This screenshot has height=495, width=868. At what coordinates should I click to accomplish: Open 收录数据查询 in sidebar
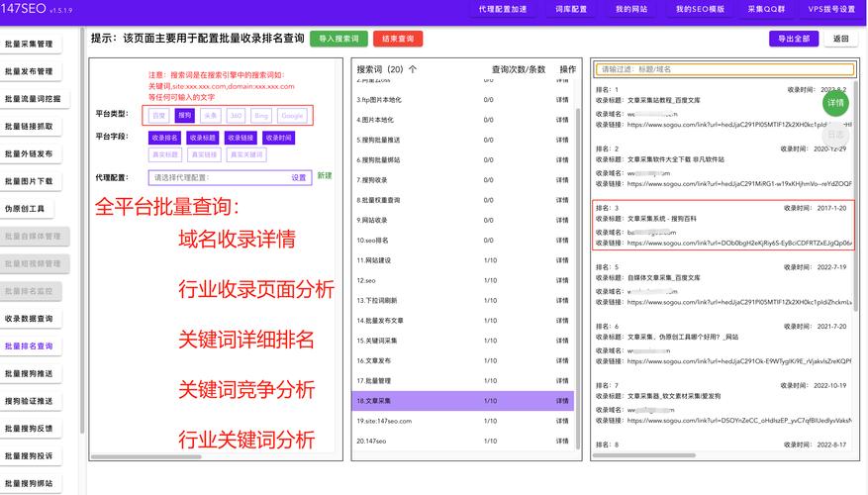pyautogui.click(x=31, y=319)
